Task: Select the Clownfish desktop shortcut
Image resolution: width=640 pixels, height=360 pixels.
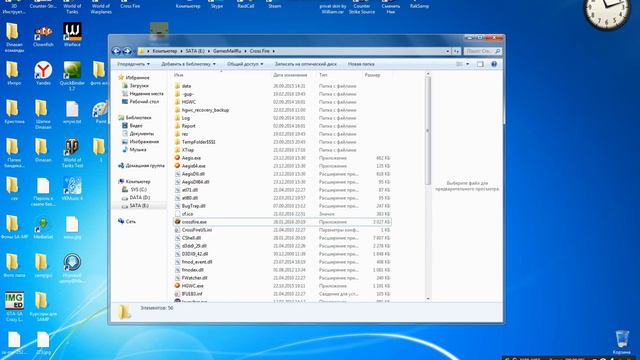Action: click(43, 36)
